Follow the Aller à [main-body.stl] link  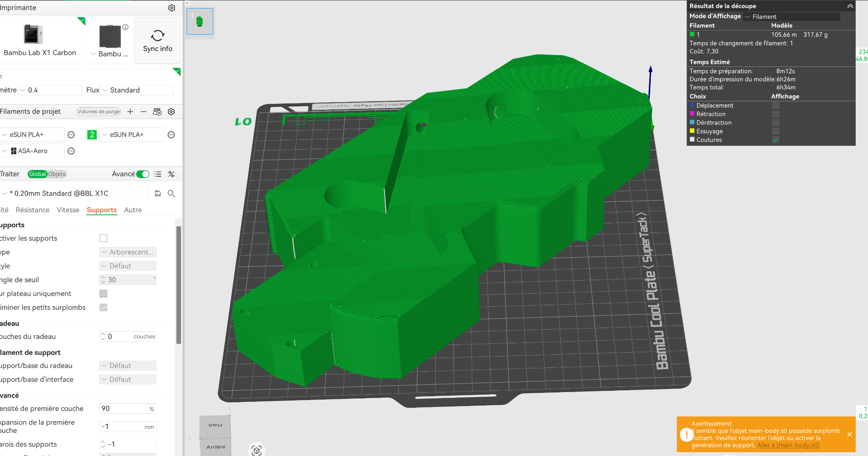(x=788, y=445)
